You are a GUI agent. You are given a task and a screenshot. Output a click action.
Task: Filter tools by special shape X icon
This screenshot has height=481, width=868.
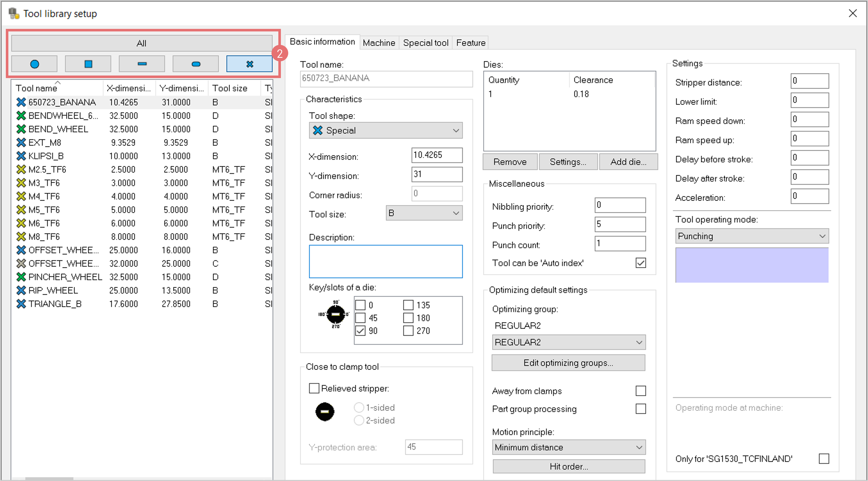coord(249,64)
